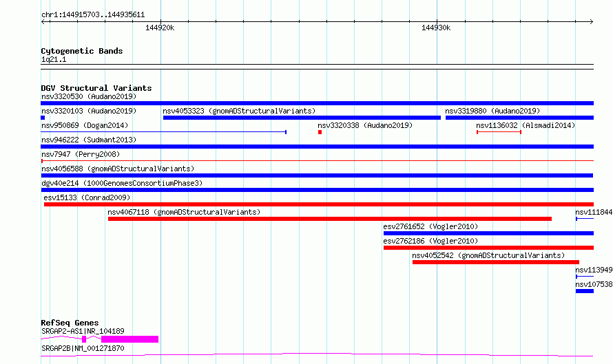Viewport: 613px width, 364px height.
Task: Select the large magenta SRGAP2-AS1 exon block
Action: [x=129, y=339]
